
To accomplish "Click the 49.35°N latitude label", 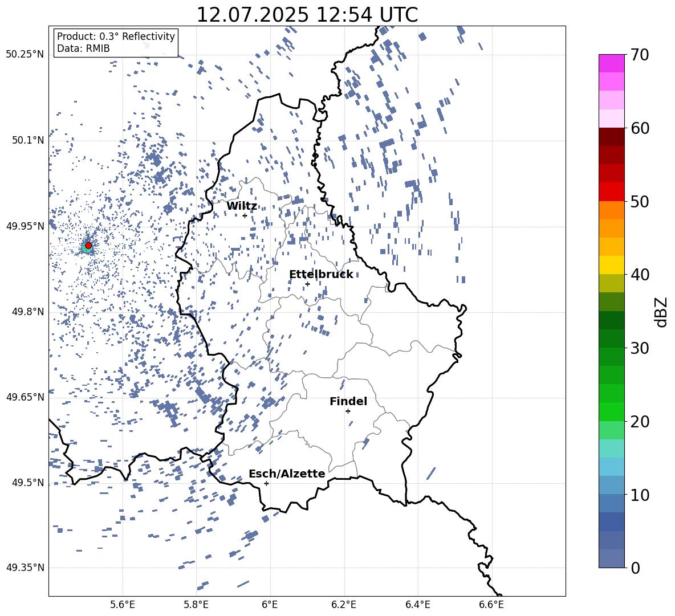I will [25, 568].
